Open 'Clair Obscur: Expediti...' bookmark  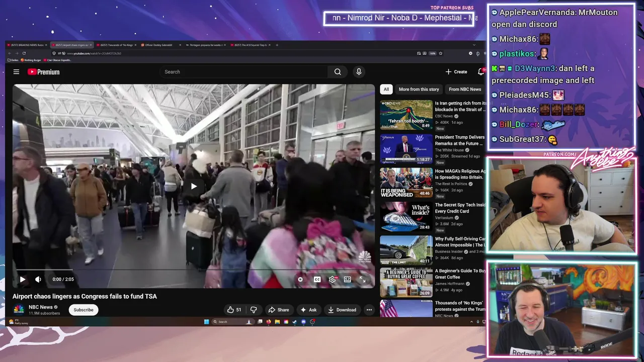[x=58, y=60]
